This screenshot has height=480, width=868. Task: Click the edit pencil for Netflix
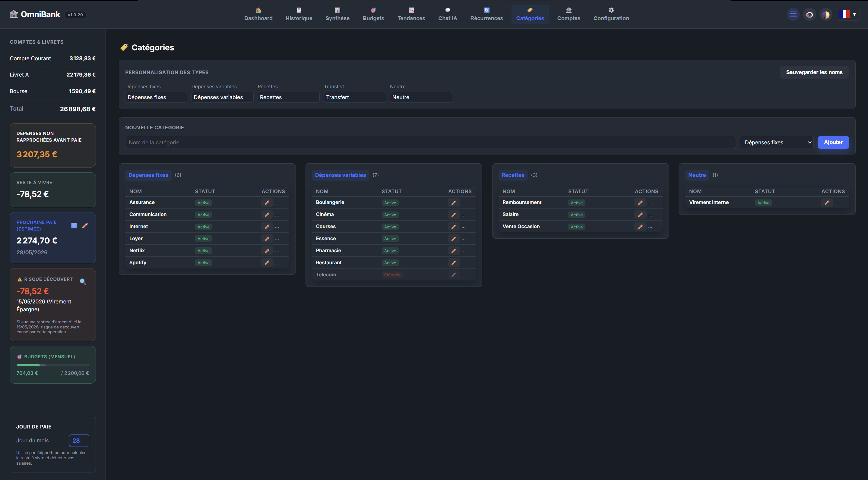[267, 251]
